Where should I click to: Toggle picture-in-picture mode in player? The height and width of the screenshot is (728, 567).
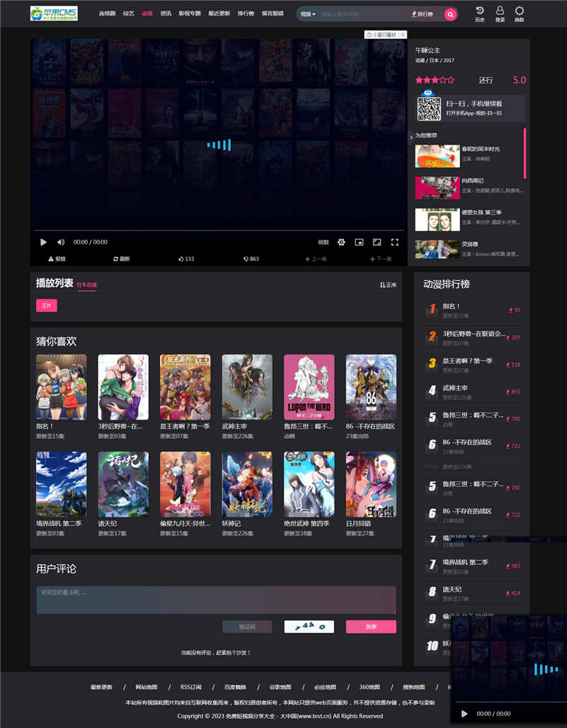pos(359,242)
